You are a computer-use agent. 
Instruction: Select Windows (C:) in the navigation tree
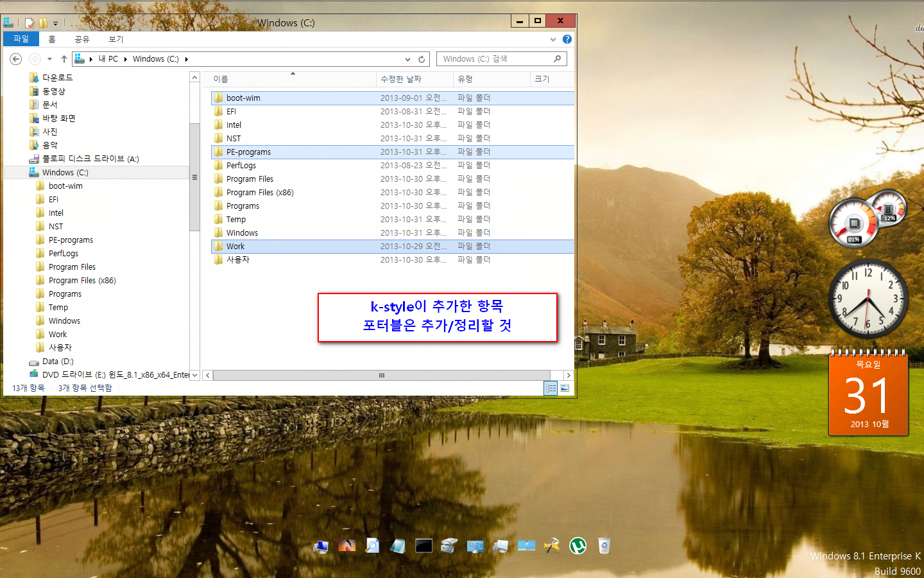point(59,173)
